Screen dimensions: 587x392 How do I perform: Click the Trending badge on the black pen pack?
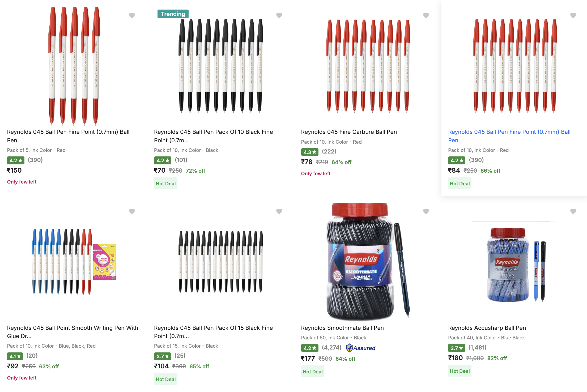[x=173, y=14]
